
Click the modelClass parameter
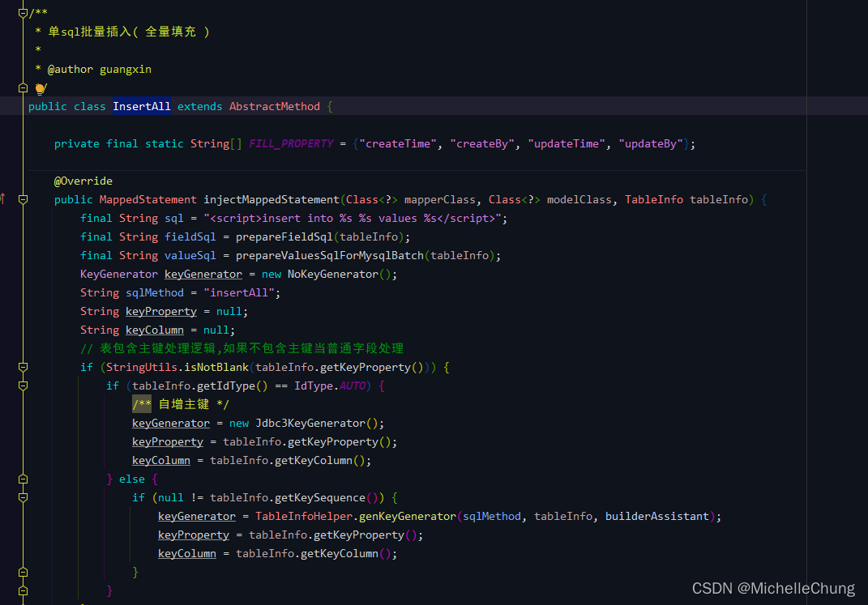(x=579, y=199)
